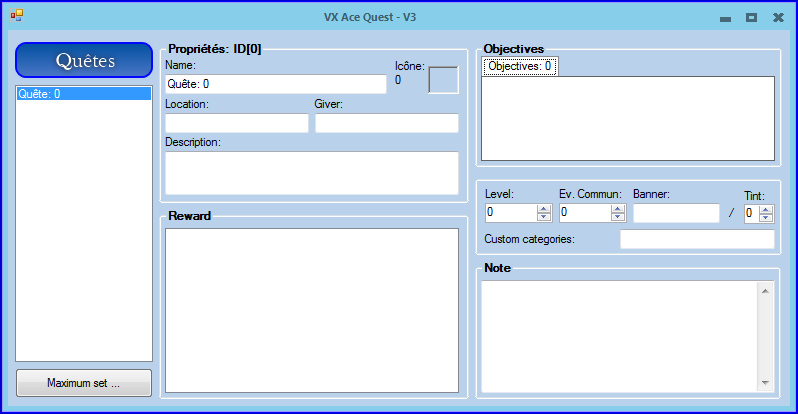Click the Custom categories input field
Screen dimensions: 798x414
697,239
